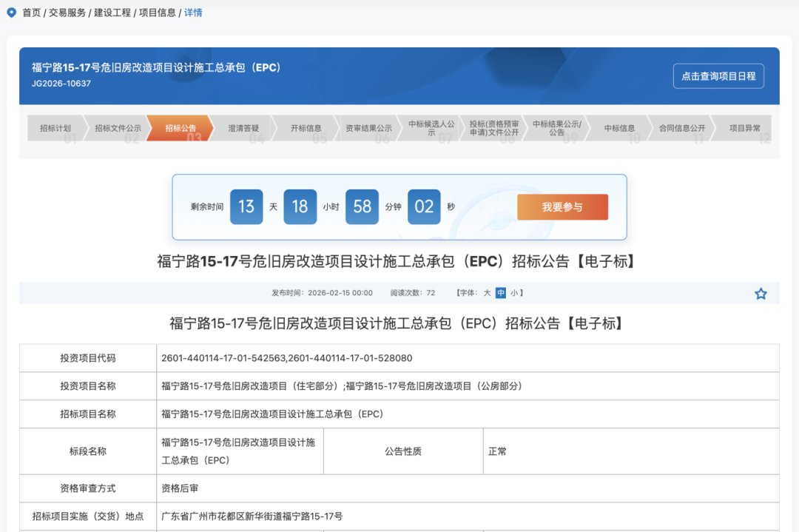Click project number JG2026-10637 in banner
This screenshot has height=532, width=799.
click(x=61, y=84)
